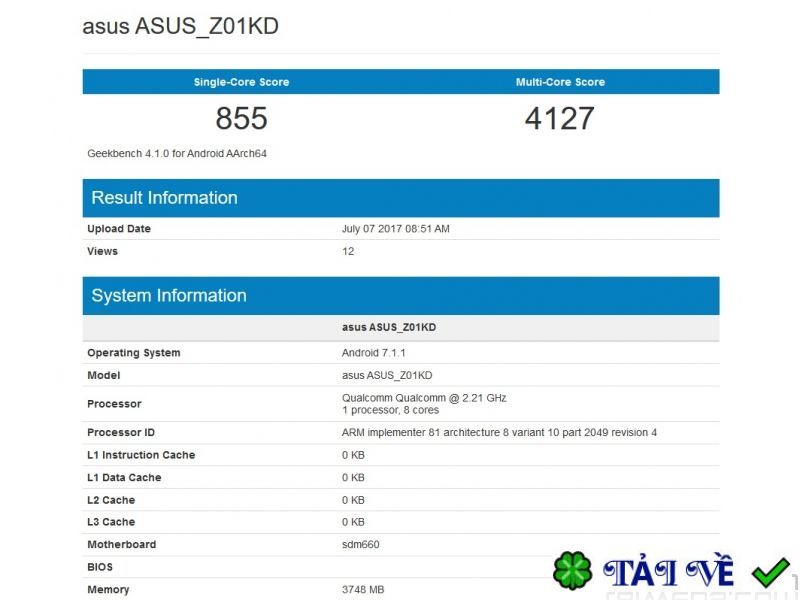Click the Operating System Android 7.1.1 entry

400,352
